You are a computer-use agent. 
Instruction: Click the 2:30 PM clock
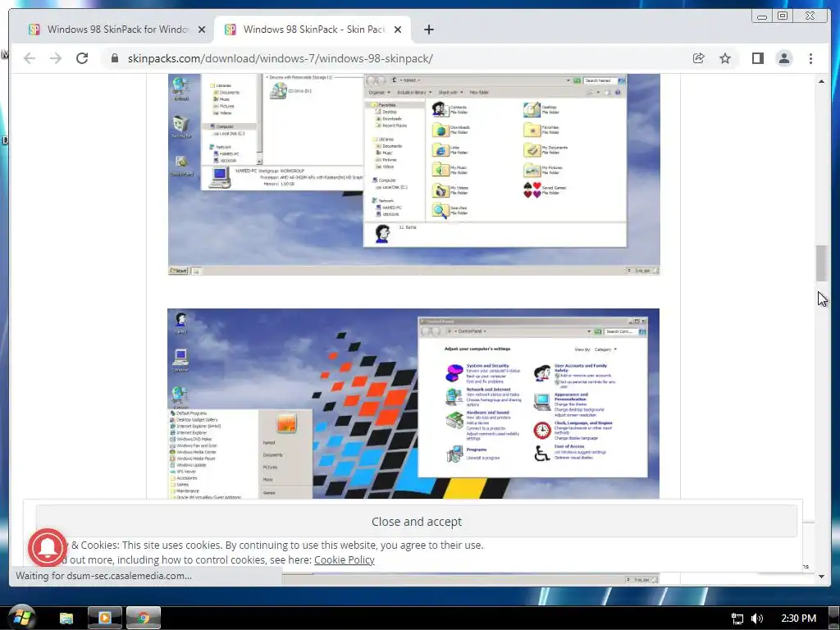coord(798,619)
